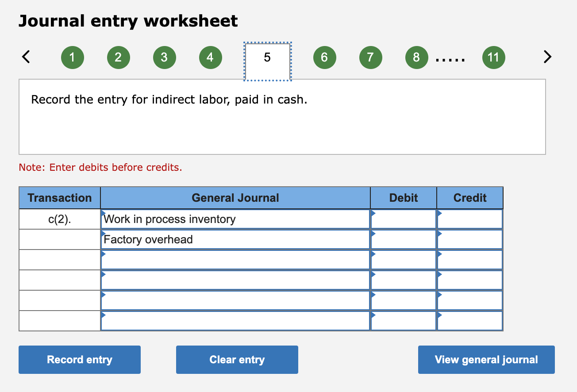
Task: Navigate to previous question using left chevron
Action: tap(26, 57)
